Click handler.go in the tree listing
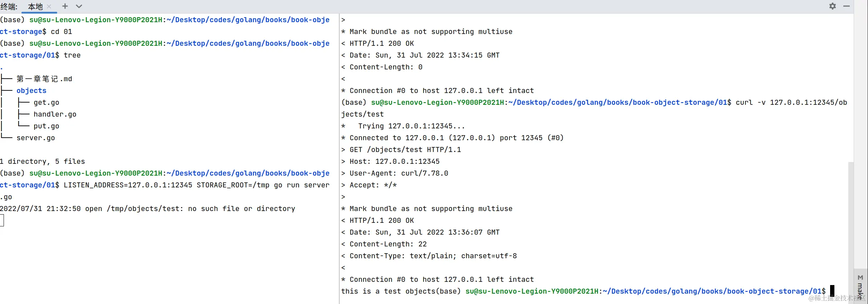Screen dimensions: 868x304 55,114
